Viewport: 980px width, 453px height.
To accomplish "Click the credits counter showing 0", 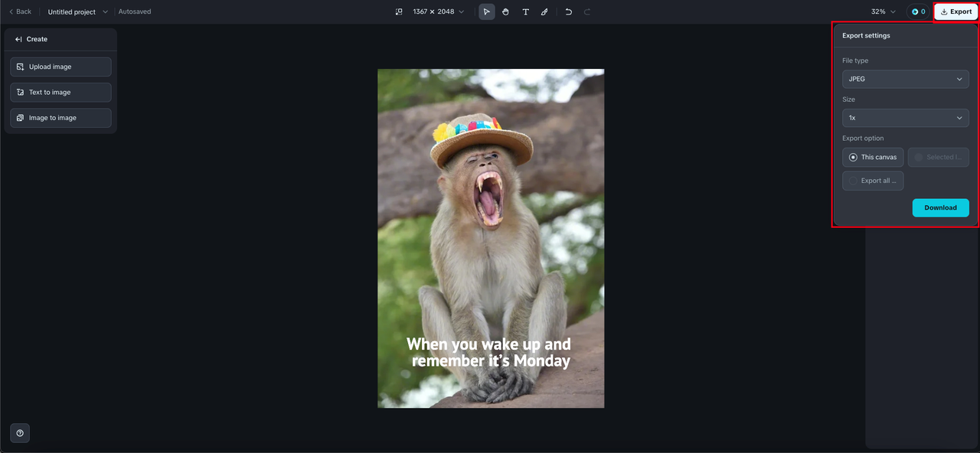I will [x=919, y=11].
